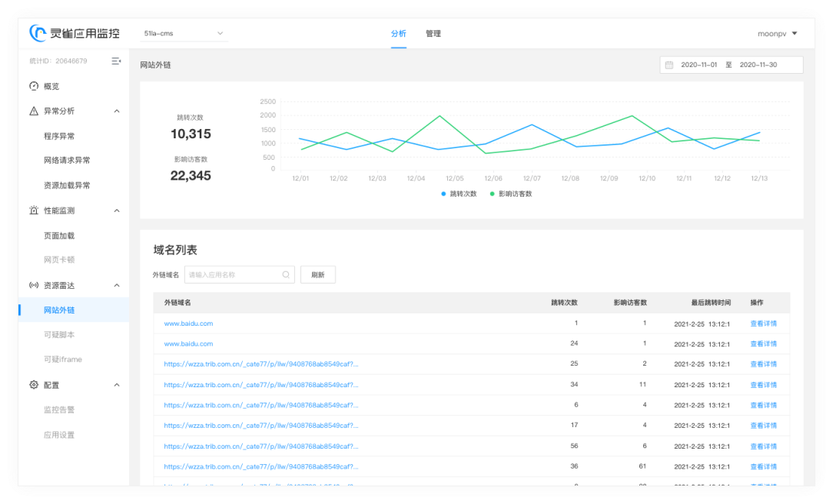Open the moonpv user account menu
This screenshot has width=833, height=504.
[x=777, y=34]
